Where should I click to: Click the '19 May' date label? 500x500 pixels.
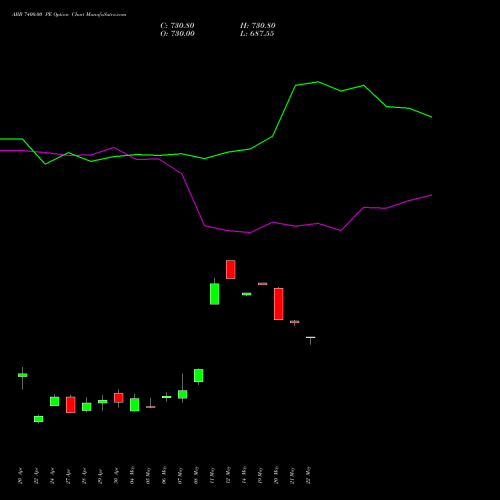pos(260,475)
